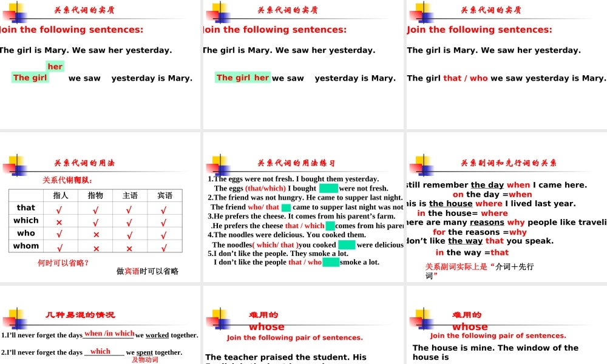This screenshot has width=607, height=364.
Task: Click the underlined 'the house' phrase
Action: tap(450, 203)
